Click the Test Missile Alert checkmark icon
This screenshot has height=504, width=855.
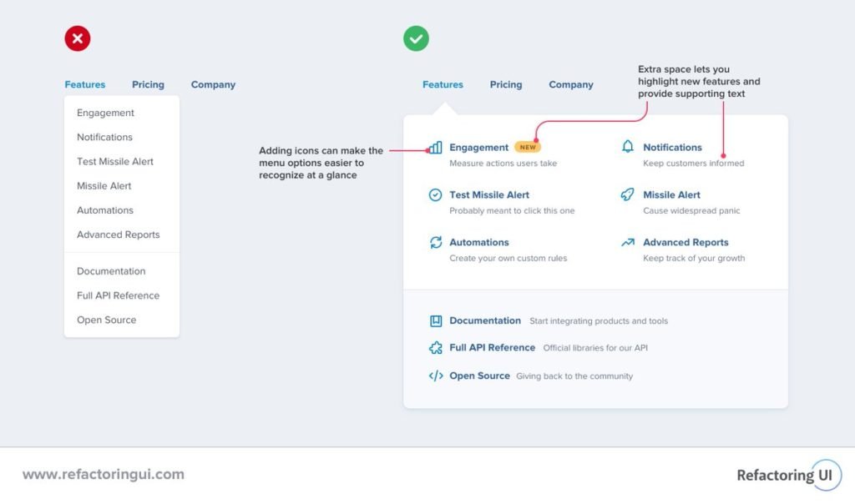click(x=435, y=194)
